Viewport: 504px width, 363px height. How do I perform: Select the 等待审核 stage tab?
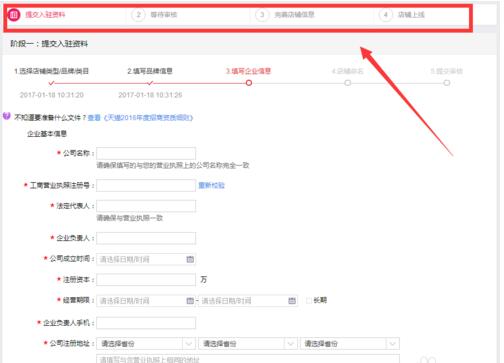(164, 15)
